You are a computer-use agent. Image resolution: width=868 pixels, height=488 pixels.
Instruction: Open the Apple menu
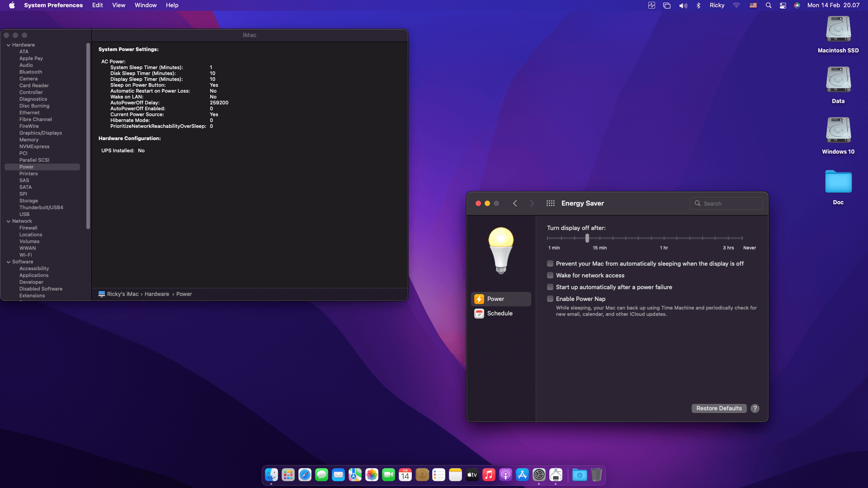point(12,5)
